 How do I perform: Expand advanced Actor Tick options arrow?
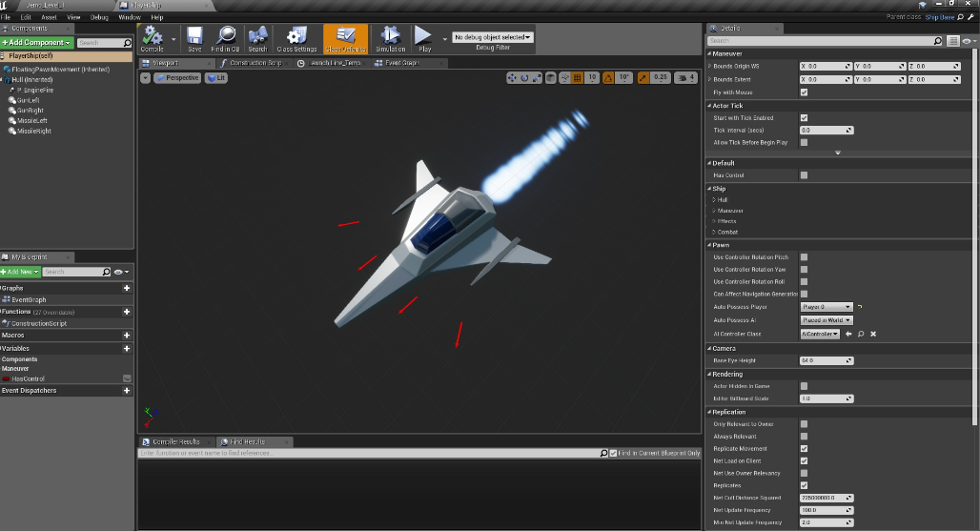click(x=838, y=153)
